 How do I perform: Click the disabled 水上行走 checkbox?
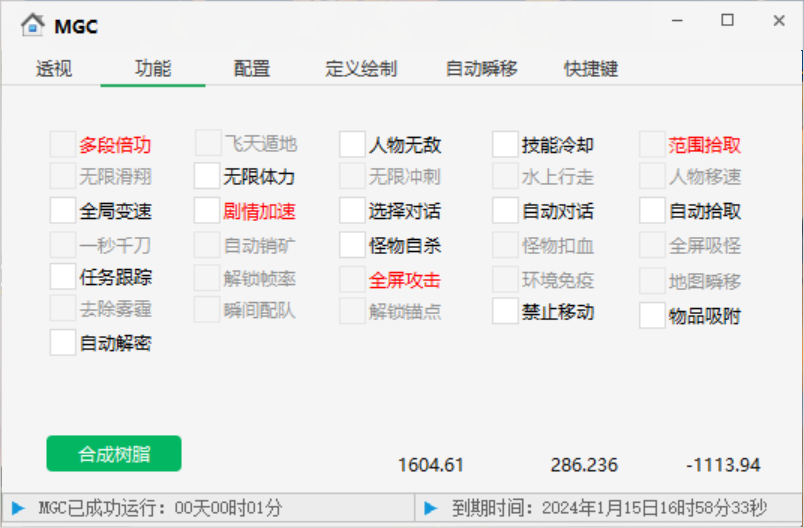505,176
